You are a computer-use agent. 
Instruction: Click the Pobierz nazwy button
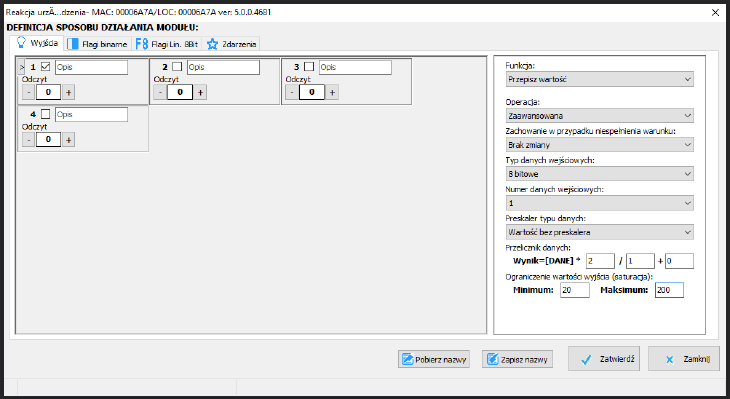[x=434, y=359]
